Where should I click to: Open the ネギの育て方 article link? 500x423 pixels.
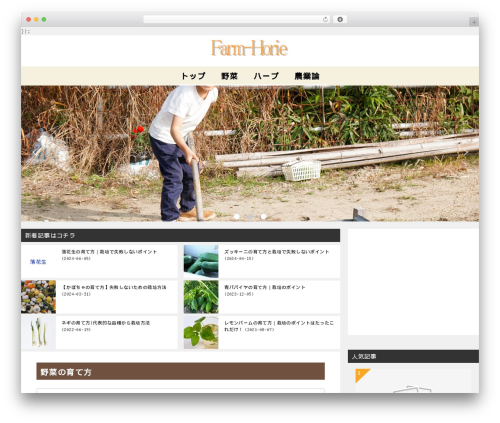click(106, 323)
